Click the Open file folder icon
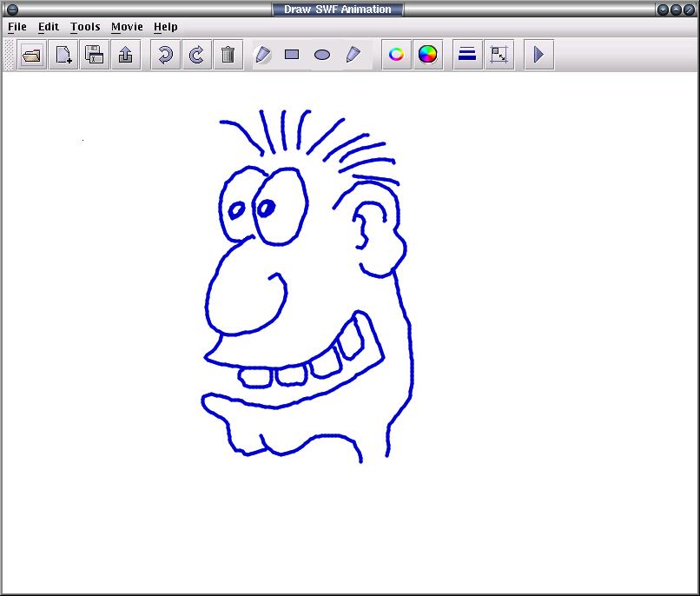700x596 pixels. 33,55
